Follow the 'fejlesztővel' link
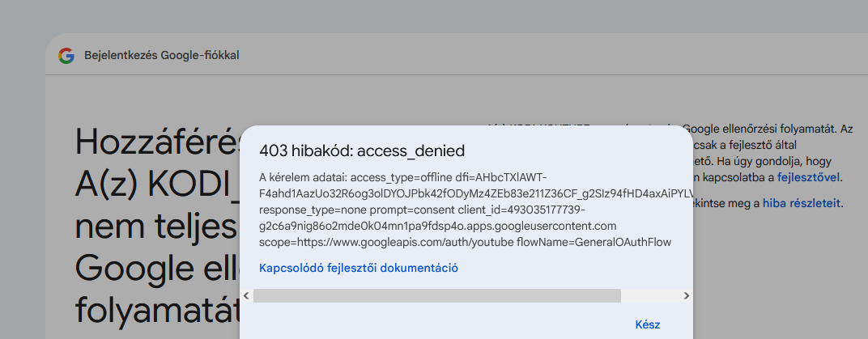 pyautogui.click(x=808, y=177)
